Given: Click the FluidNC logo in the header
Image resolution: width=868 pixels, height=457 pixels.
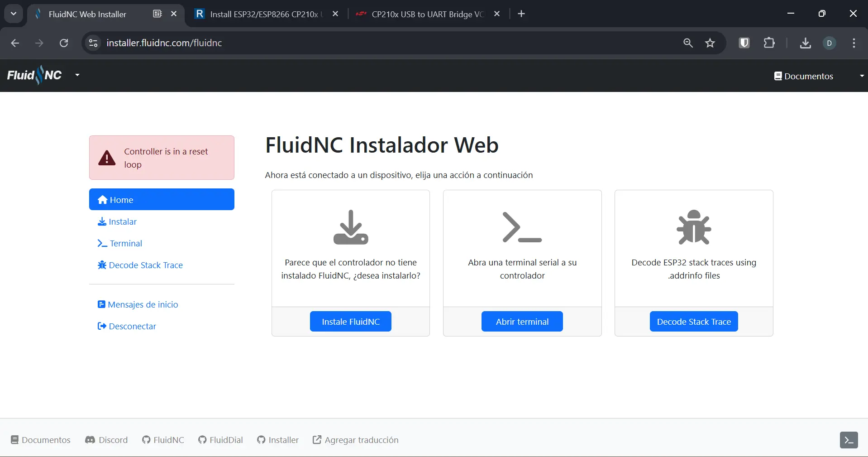Looking at the screenshot, I should pyautogui.click(x=33, y=75).
